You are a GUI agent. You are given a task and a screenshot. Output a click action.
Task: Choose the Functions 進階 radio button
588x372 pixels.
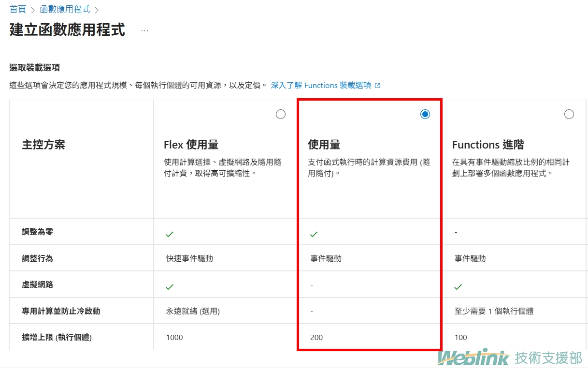569,114
